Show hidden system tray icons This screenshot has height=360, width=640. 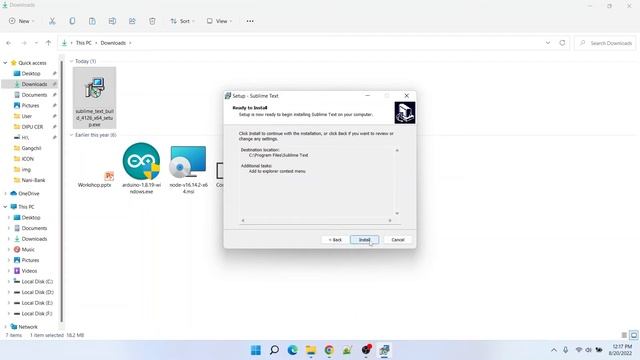tap(553, 350)
